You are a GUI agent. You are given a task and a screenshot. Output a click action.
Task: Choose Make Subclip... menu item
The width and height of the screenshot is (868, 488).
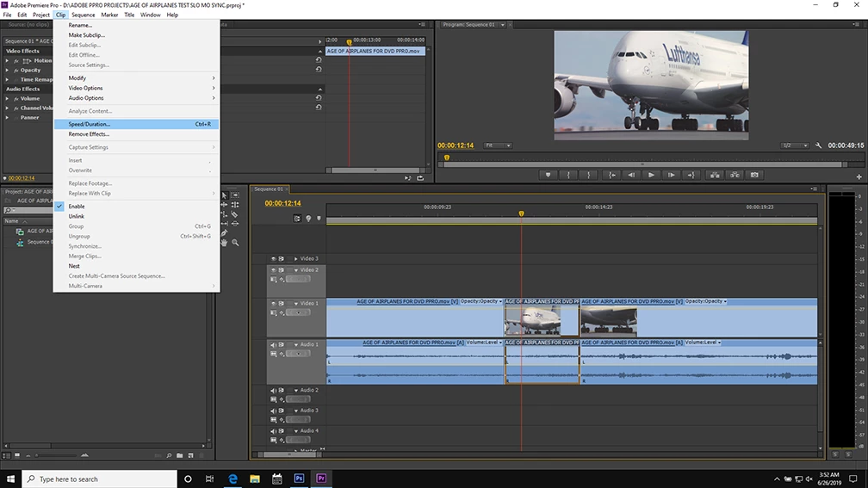coord(136,34)
